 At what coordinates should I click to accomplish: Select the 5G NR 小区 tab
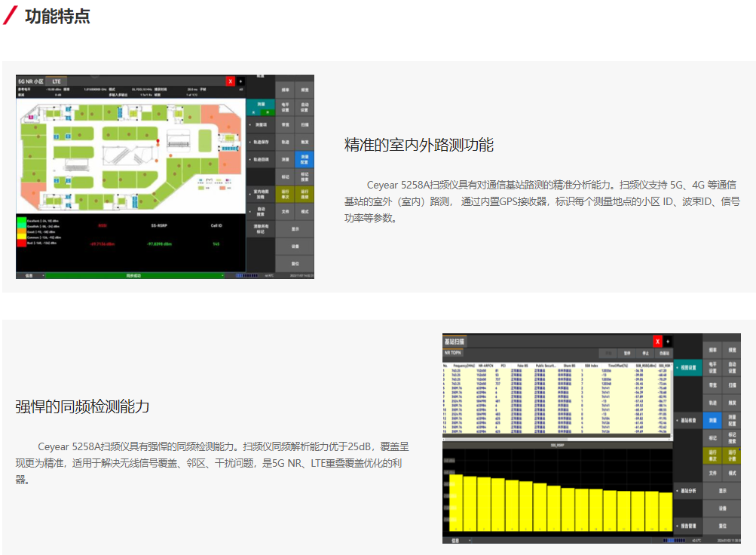coord(31,81)
